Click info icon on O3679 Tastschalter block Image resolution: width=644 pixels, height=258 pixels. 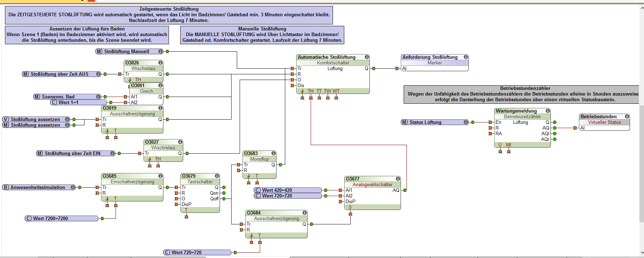click(217, 176)
